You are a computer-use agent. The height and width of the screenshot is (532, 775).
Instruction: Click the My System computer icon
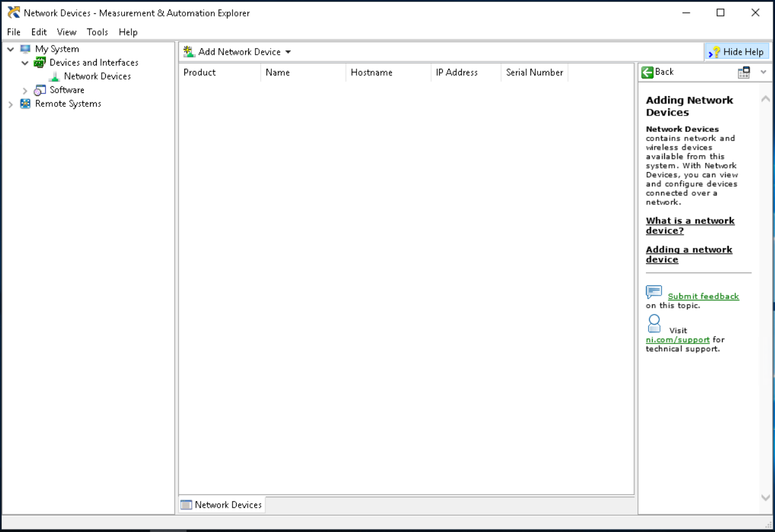point(25,49)
